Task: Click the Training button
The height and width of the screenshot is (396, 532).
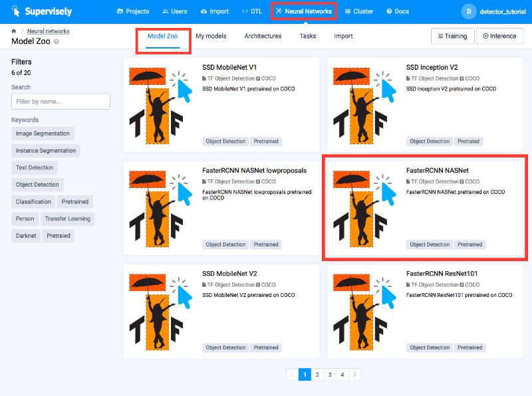Action: coord(453,36)
